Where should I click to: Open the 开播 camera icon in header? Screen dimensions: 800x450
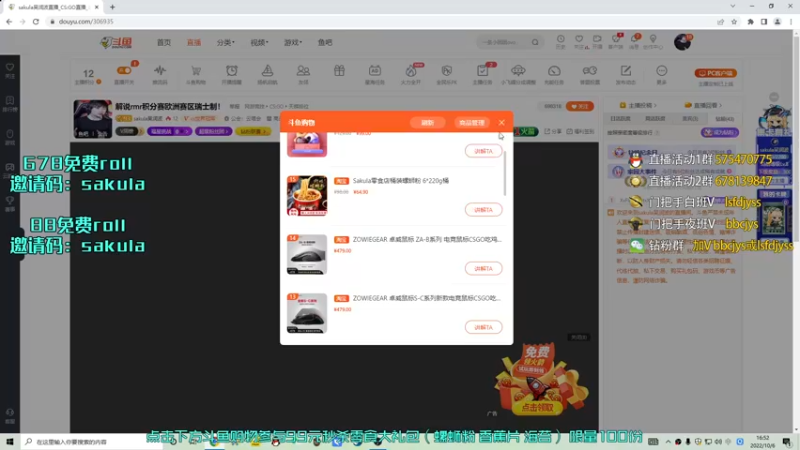[x=597, y=41]
